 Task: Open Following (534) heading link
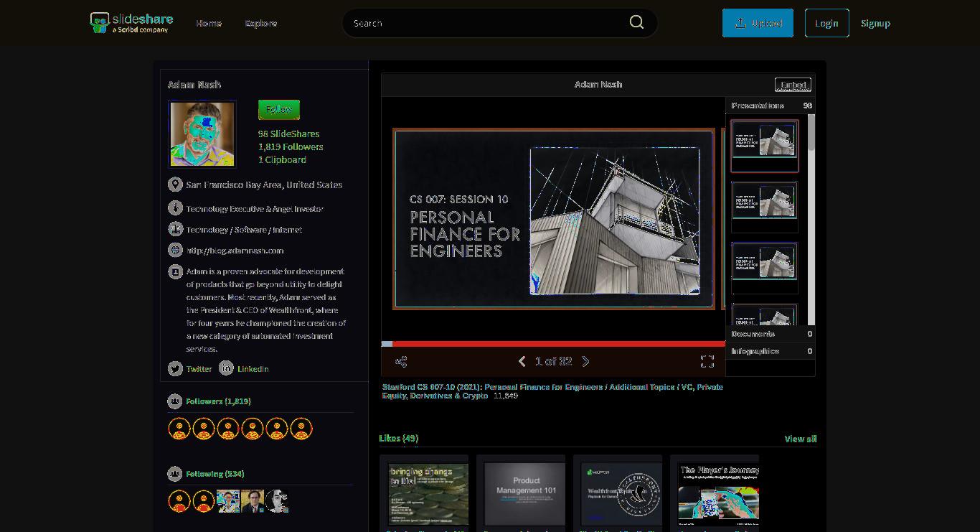[215, 474]
